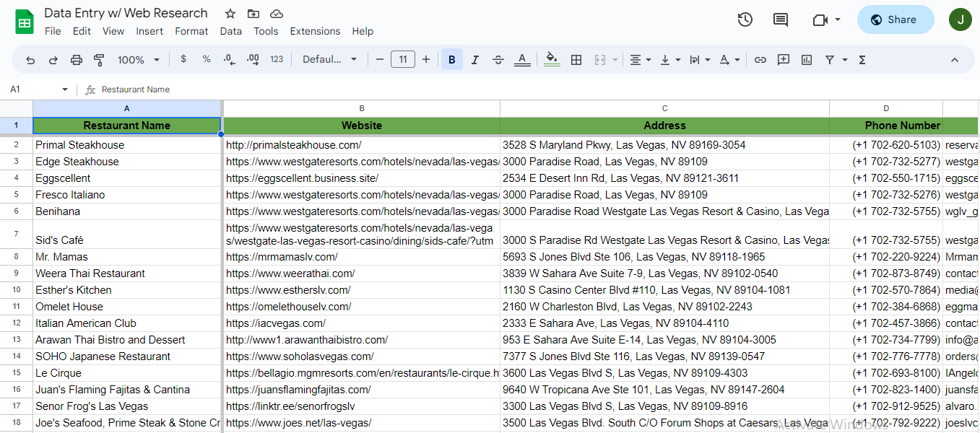Collapse the toolbar with chevron up
This screenshot has width=980, height=433.
coord(955,59)
